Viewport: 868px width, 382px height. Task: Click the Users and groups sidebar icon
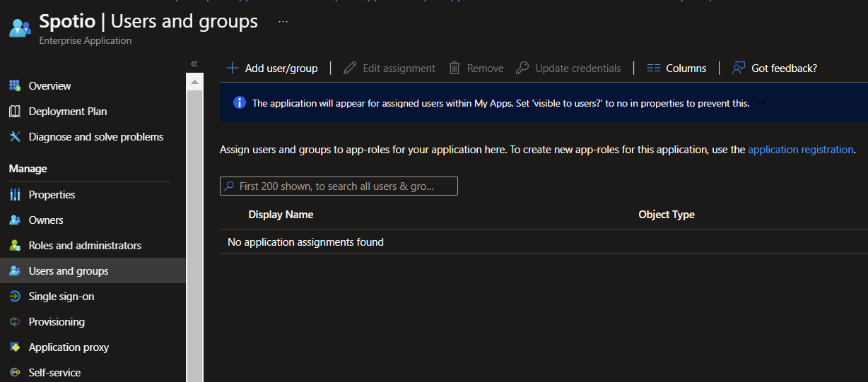(15, 271)
